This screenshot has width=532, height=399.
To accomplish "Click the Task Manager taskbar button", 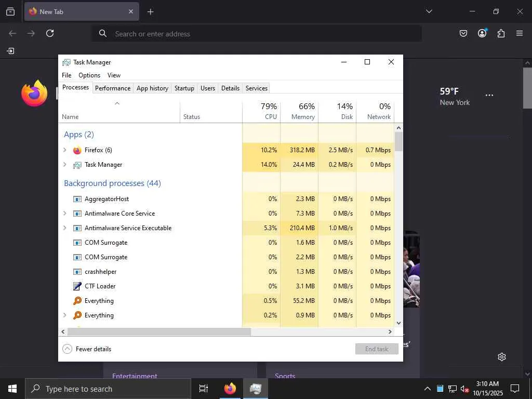I will pyautogui.click(x=255, y=389).
